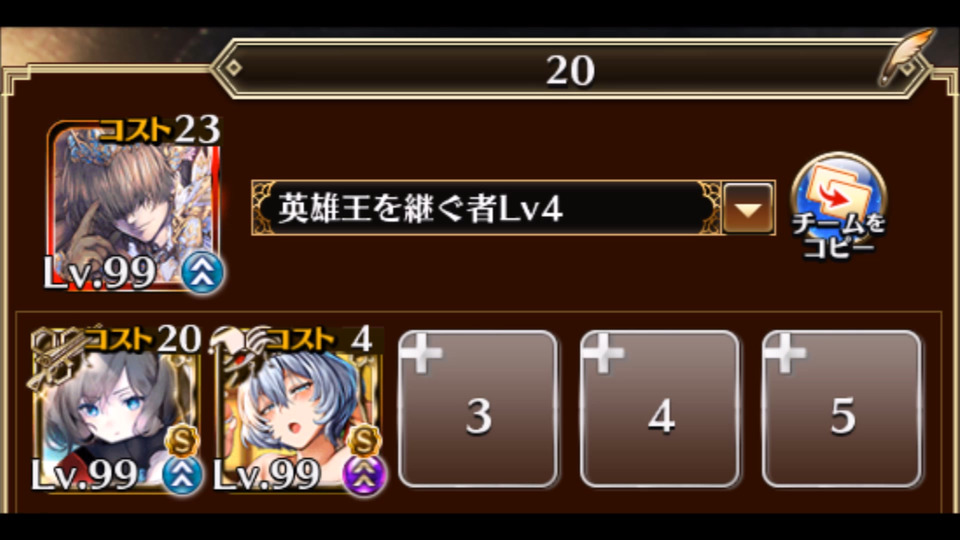Tap blue awakening badge on gray-haired girl card
The width and height of the screenshot is (960, 540).
tap(182, 475)
